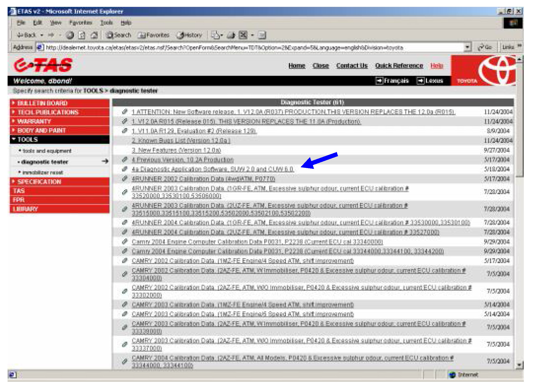Viewport: 534px width, 392px height.
Task: Open the Favorites menu in menu bar
Action: point(81,23)
